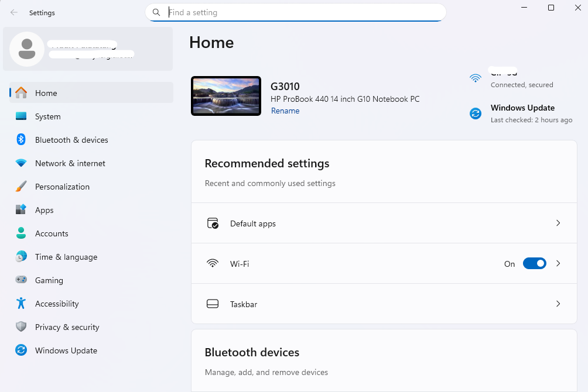This screenshot has height=392, width=588.
Task: Go to the Apps settings section
Action: tap(44, 210)
